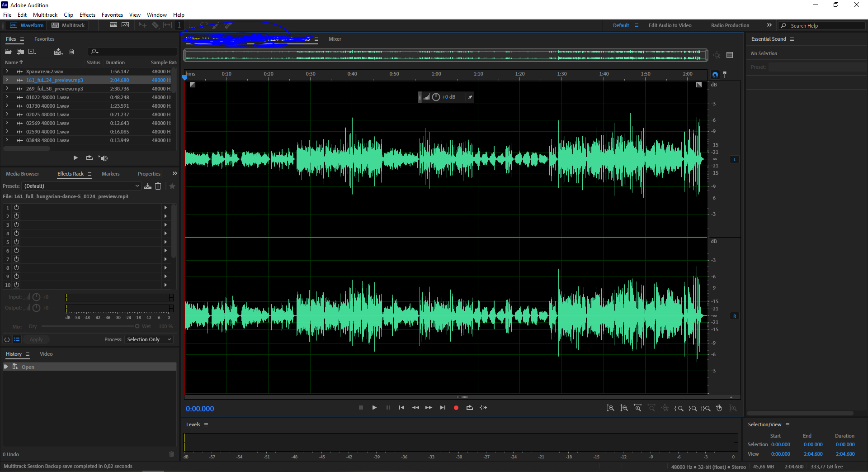The width and height of the screenshot is (868, 472).
Task: Open the Presets (Default) dropdown
Action: (81, 186)
